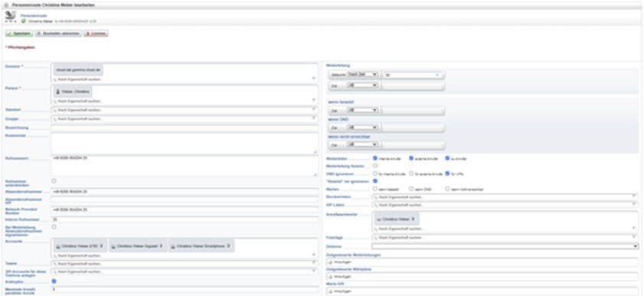The image size is (644, 296).
Task: Expand SIP-Accounts für diese Telefone dropdown
Action: tap(314, 271)
